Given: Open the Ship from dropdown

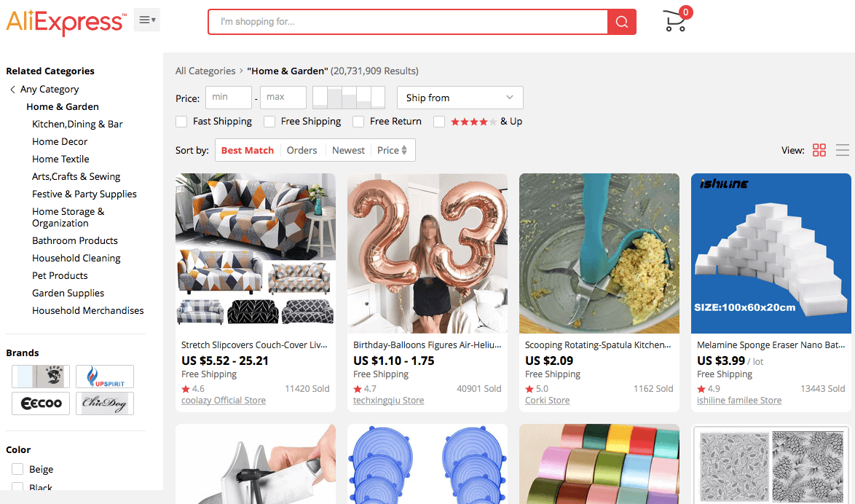Looking at the screenshot, I should (x=460, y=98).
